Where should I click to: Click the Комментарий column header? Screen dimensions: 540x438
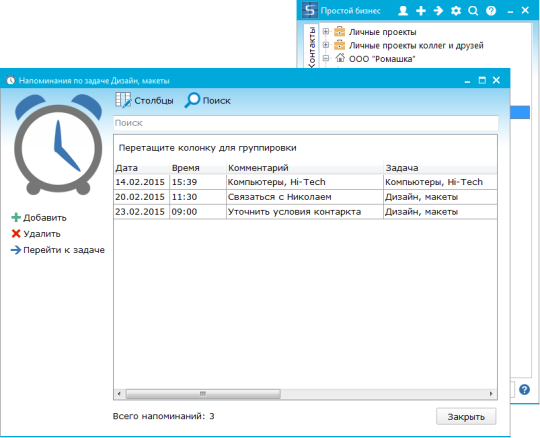[x=304, y=168]
